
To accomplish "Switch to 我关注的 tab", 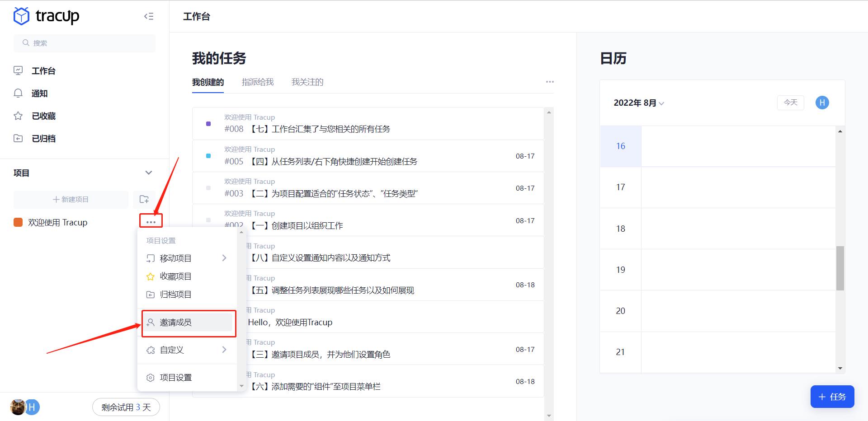I will point(307,82).
